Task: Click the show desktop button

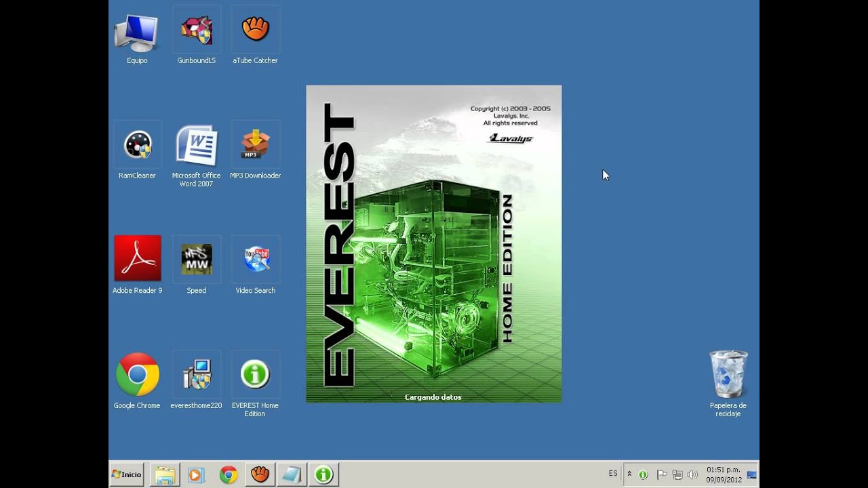Action: (752, 474)
